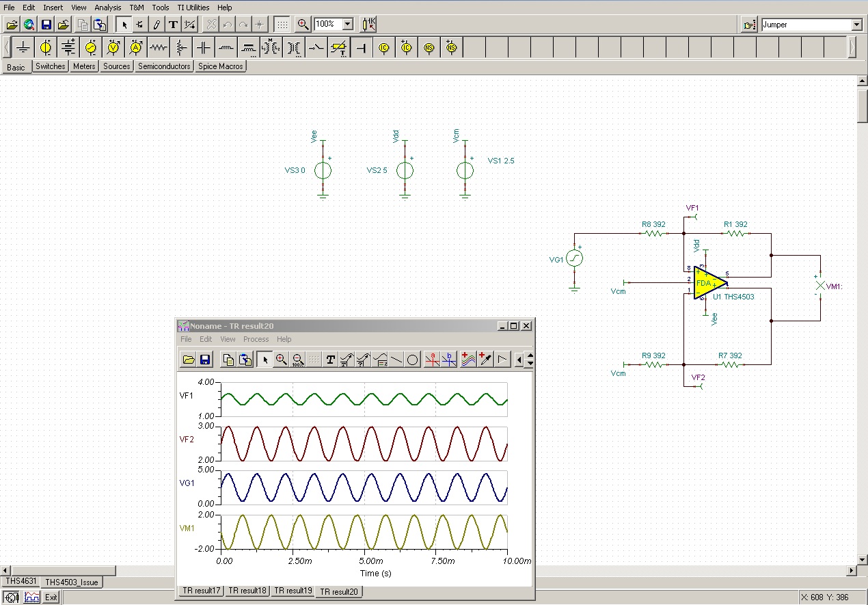Screen dimensions: 868x605
Task: Click the VM1 curve label in plot
Action: (x=187, y=528)
